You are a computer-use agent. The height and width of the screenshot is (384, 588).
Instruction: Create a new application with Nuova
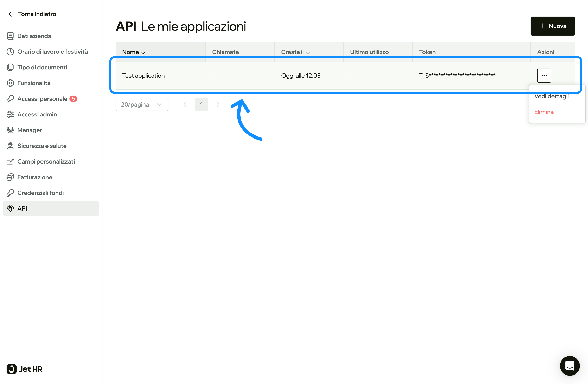[552, 26]
